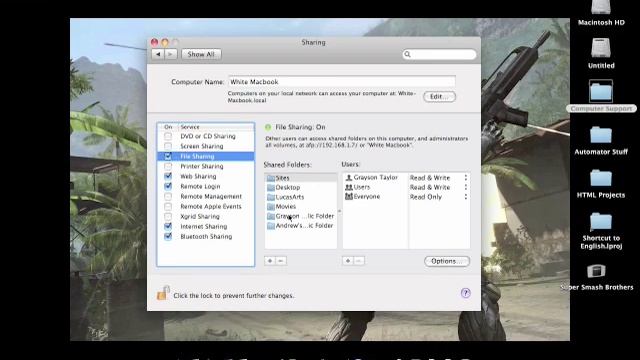
Task: Select Remote Login service row
Action: [206, 186]
